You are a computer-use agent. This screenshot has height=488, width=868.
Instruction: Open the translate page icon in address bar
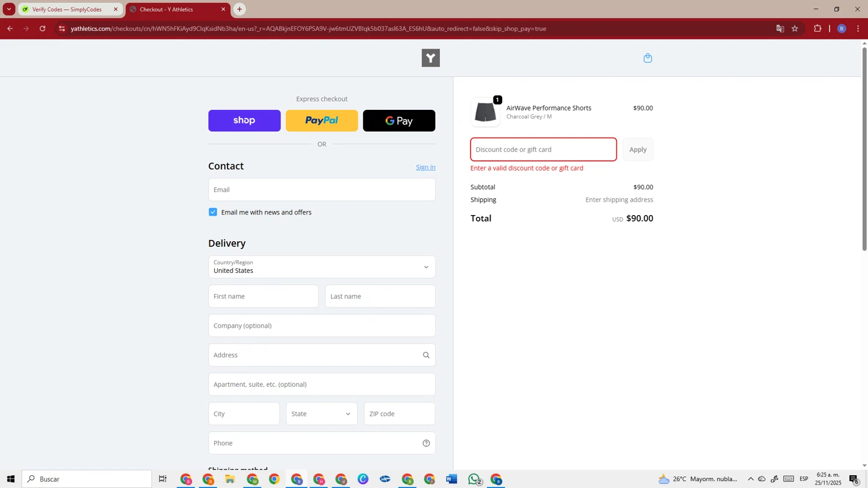[780, 28]
